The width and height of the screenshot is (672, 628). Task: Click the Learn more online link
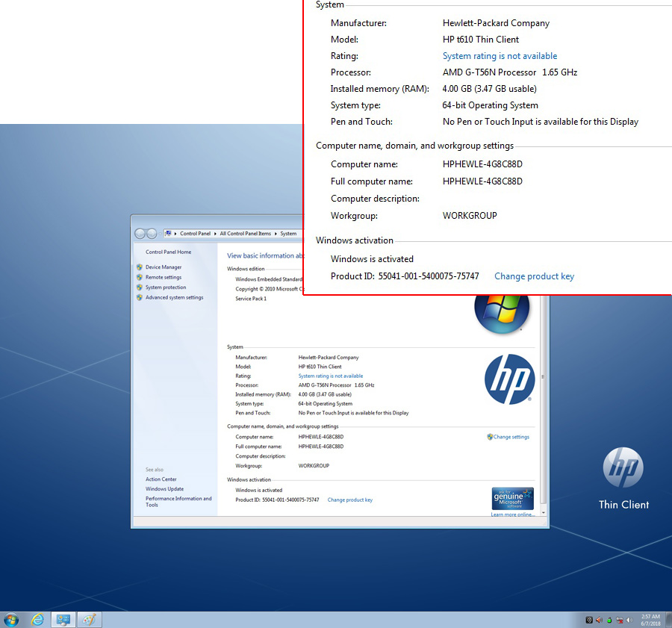tap(512, 514)
